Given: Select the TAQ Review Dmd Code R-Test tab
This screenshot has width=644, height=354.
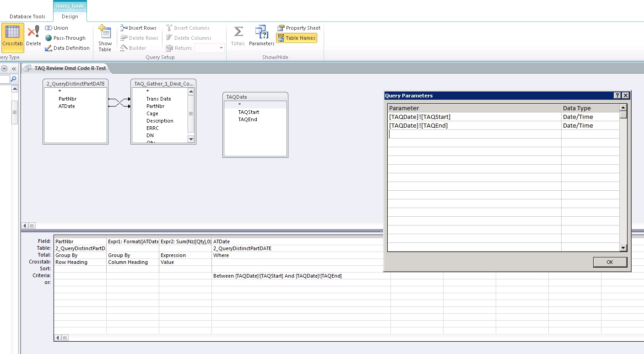Looking at the screenshot, I should click(65, 68).
